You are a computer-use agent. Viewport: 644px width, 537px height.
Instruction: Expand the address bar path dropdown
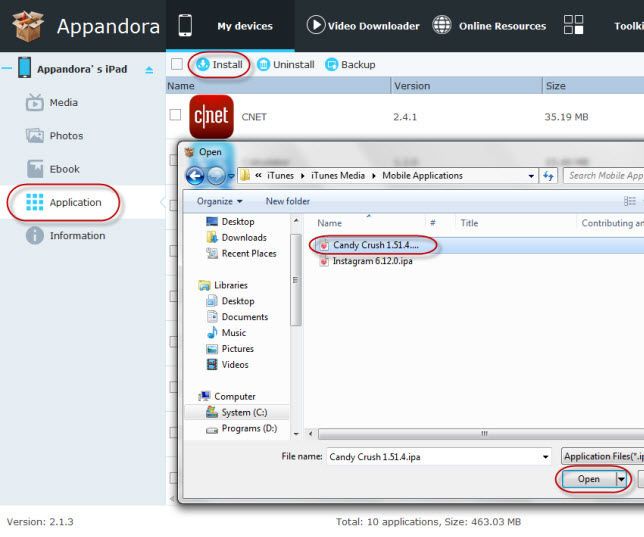point(531,176)
